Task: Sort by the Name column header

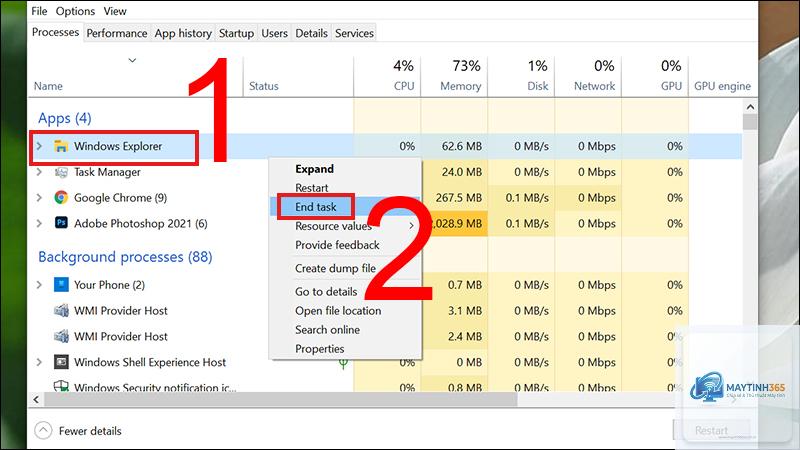Action: point(48,86)
